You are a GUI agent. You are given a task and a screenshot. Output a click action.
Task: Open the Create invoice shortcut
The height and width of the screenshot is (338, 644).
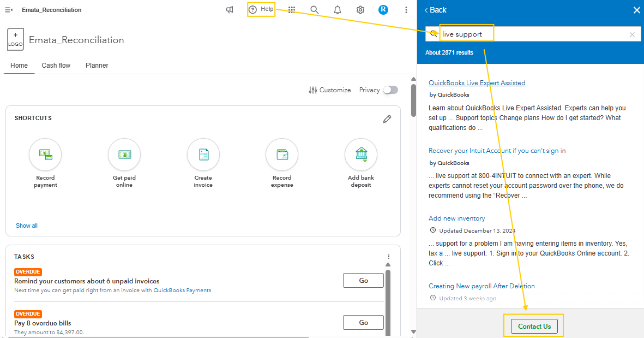click(203, 163)
